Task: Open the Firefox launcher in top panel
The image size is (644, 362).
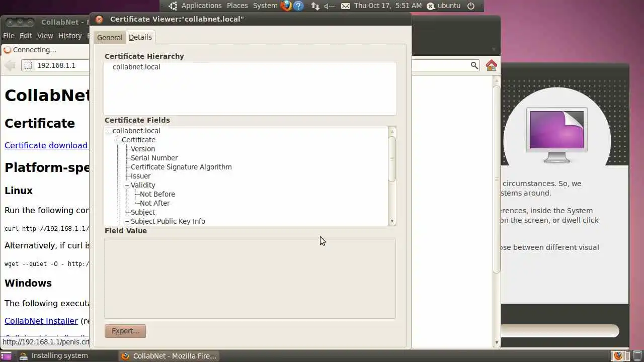Action: click(286, 6)
